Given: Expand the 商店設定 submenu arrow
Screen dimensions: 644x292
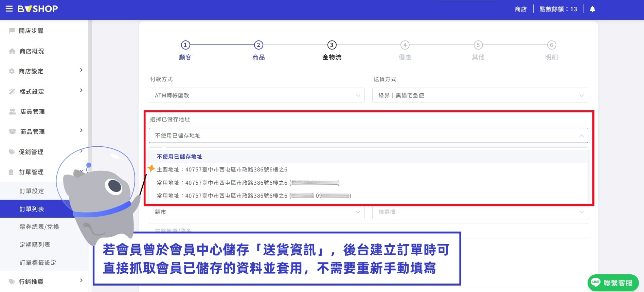Looking at the screenshot, I should click(x=81, y=70).
